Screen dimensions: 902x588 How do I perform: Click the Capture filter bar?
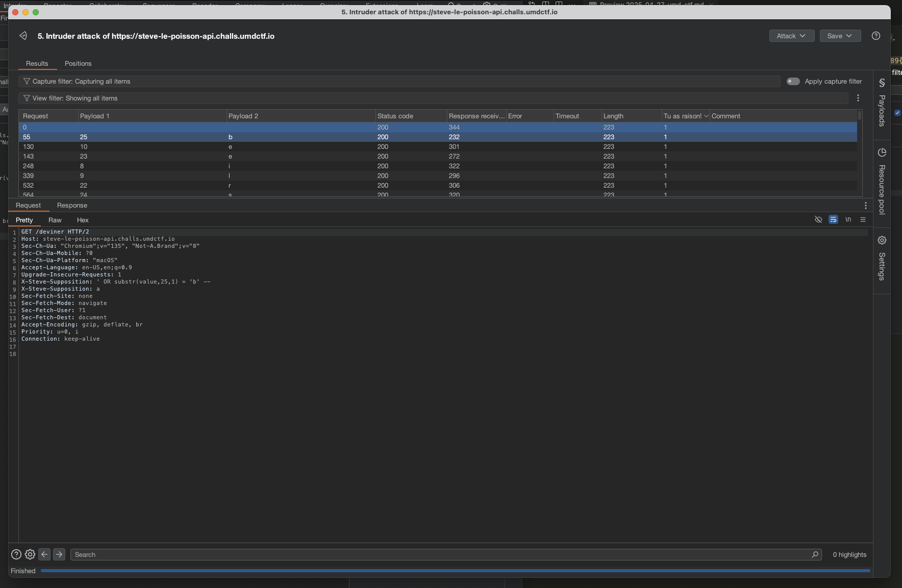click(x=399, y=82)
